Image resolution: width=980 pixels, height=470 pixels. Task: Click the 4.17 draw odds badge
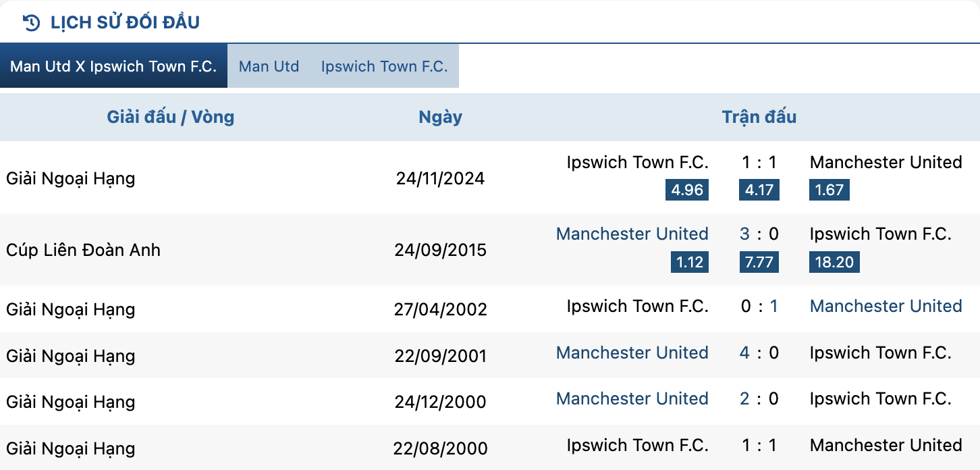(x=759, y=190)
